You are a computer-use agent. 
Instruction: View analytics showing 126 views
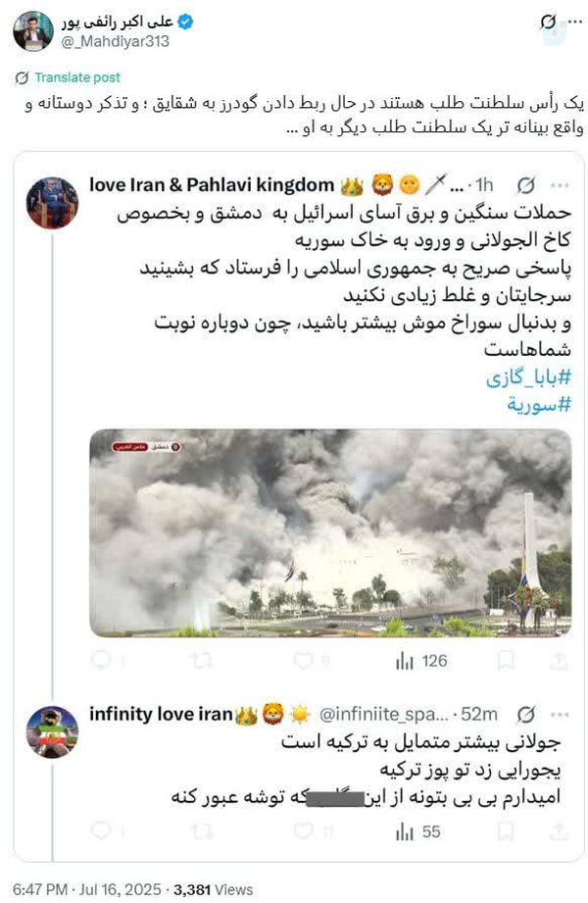coord(421,661)
